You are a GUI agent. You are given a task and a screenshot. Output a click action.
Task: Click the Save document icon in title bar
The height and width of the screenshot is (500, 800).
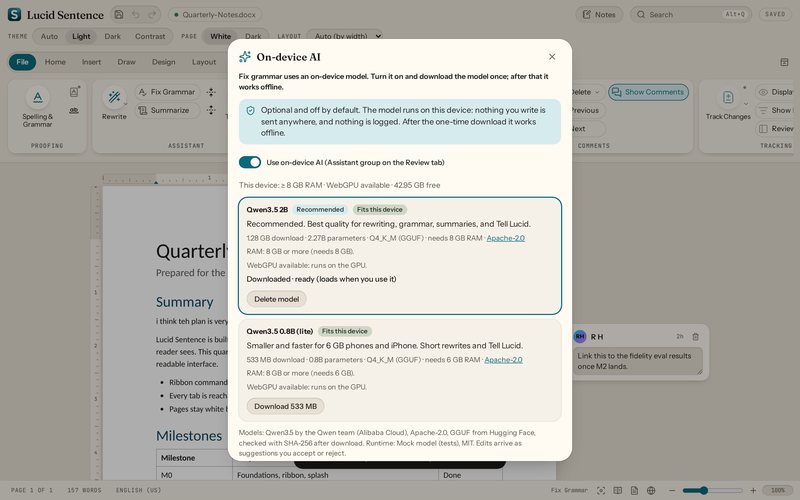point(119,14)
